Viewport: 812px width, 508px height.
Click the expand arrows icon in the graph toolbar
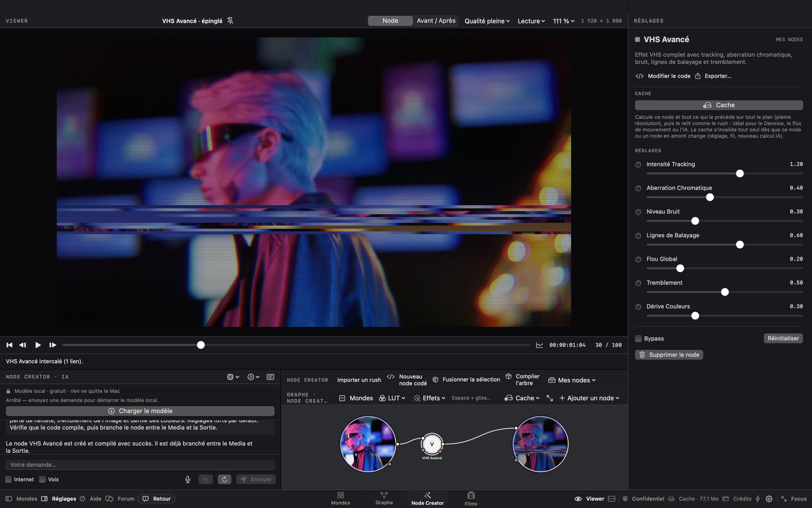[550, 398]
